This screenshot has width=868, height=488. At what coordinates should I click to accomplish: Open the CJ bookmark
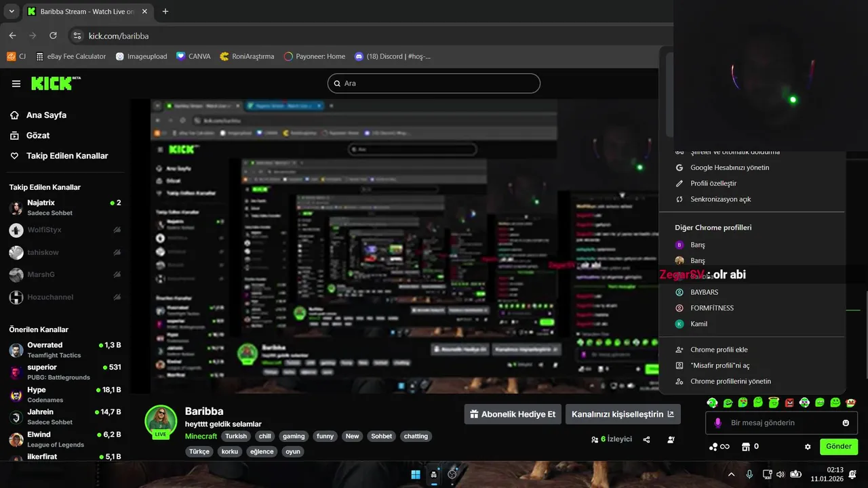[x=16, y=56]
